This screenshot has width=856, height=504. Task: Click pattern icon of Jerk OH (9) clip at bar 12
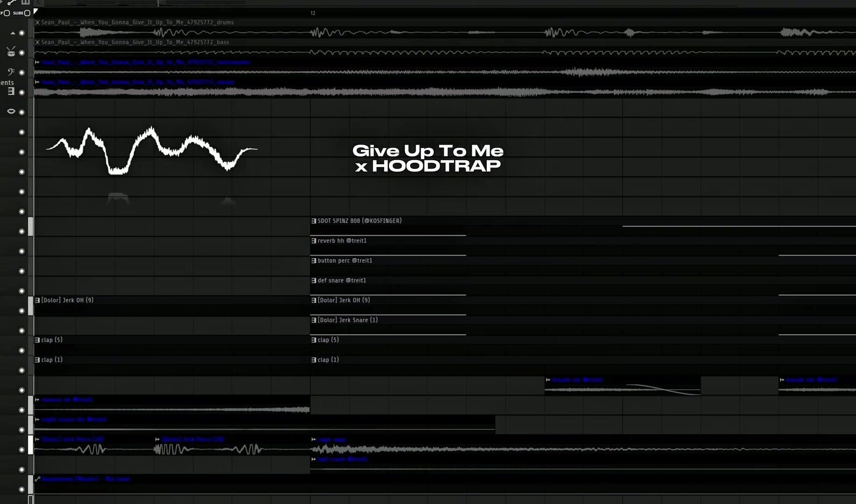(x=314, y=300)
